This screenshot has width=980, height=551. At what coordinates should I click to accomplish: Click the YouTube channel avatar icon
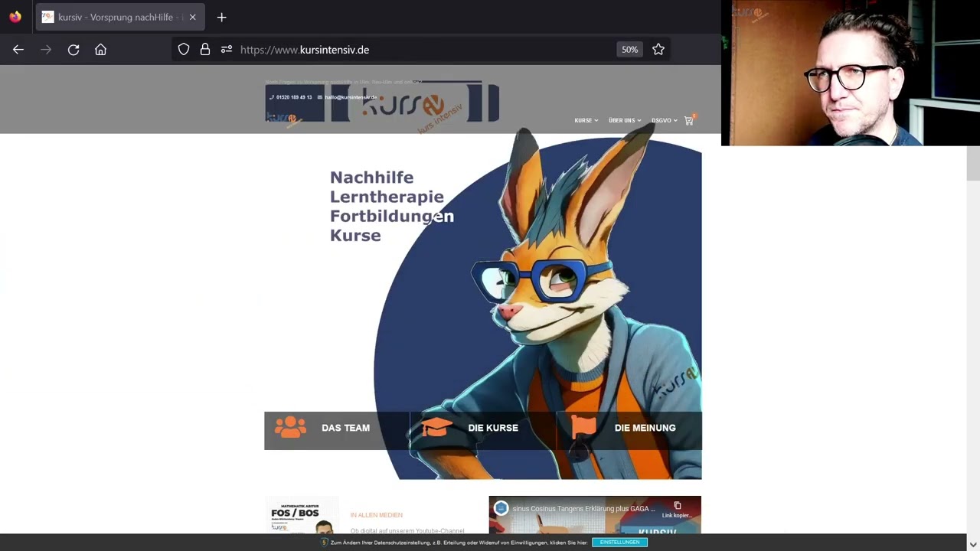coord(501,508)
